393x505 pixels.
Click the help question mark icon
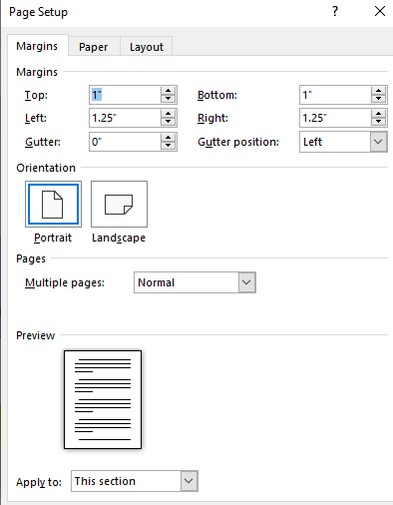(x=335, y=12)
